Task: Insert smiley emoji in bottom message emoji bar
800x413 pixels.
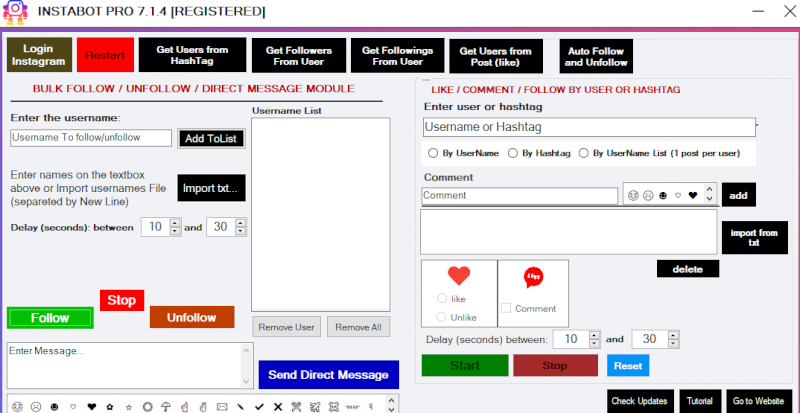Action: pyautogui.click(x=18, y=407)
